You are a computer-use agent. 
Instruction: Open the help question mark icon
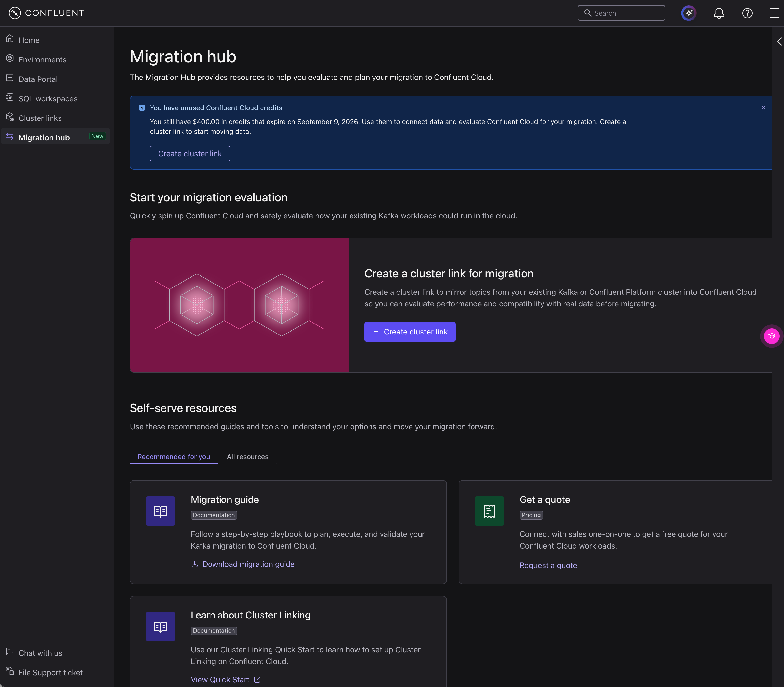coord(747,13)
